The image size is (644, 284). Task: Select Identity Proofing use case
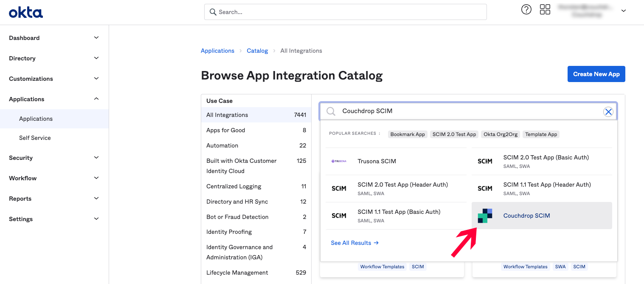[256, 232]
